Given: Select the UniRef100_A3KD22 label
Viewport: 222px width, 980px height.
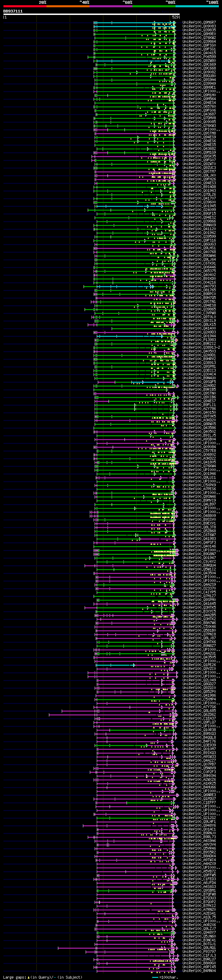Looking at the screenshot, I should (x=199, y=459).
